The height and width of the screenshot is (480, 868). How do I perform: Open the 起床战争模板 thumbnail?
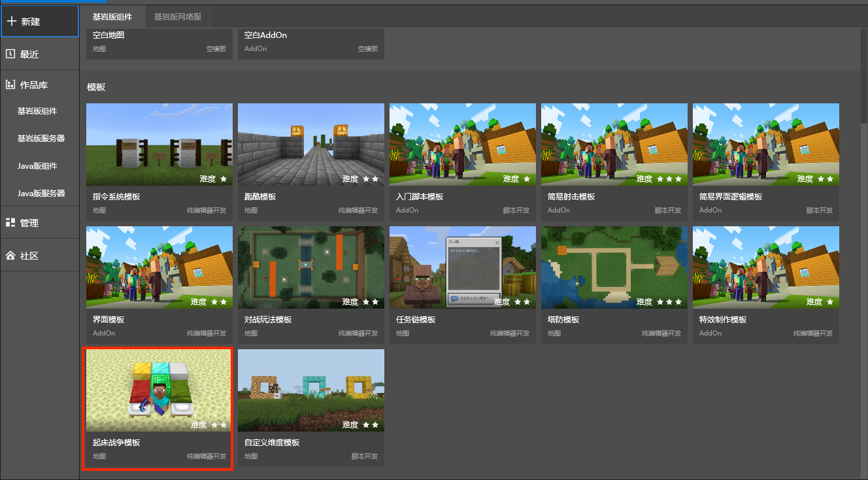[159, 390]
